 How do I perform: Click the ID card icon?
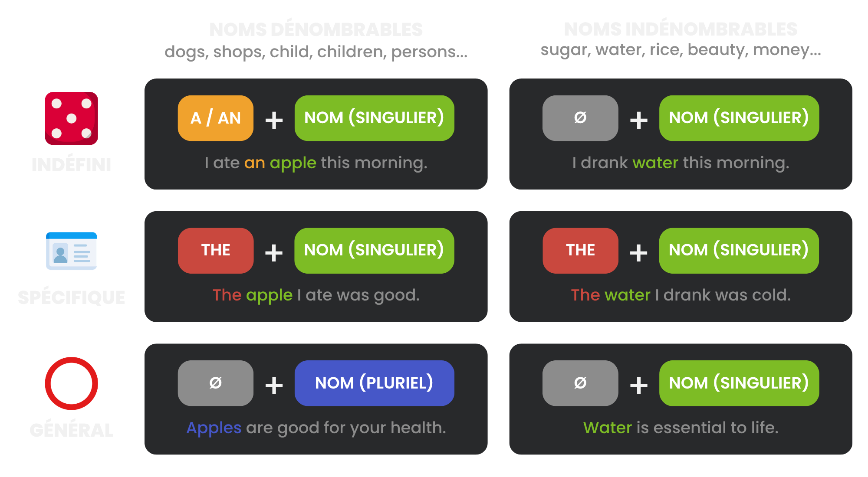(72, 251)
